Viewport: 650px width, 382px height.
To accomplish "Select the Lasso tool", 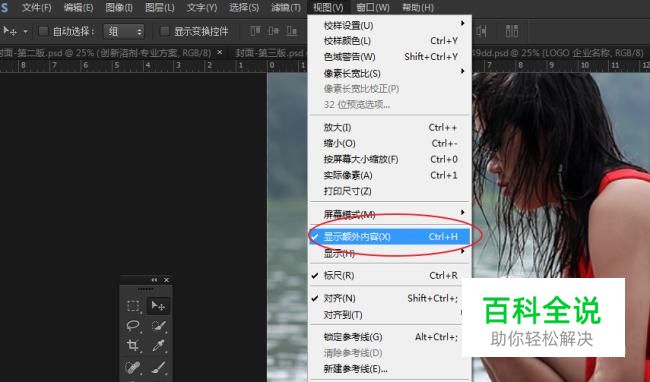I will coord(133,326).
